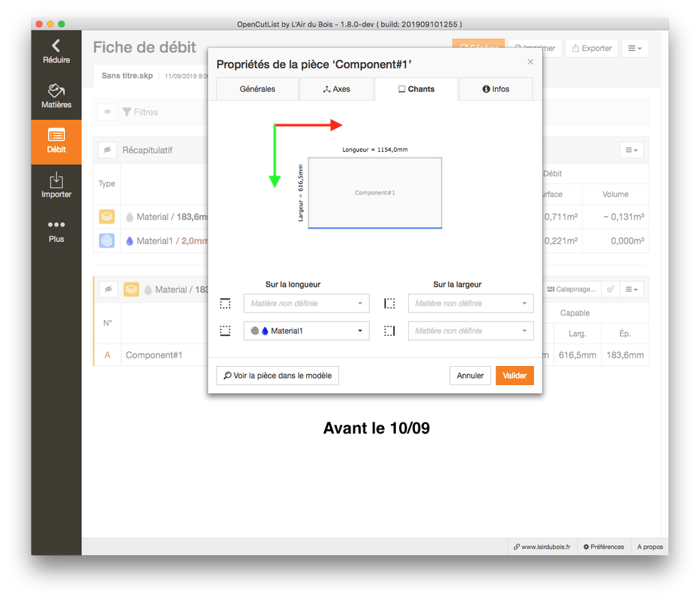Click the Volume column header
The image size is (700, 600).
[615, 194]
